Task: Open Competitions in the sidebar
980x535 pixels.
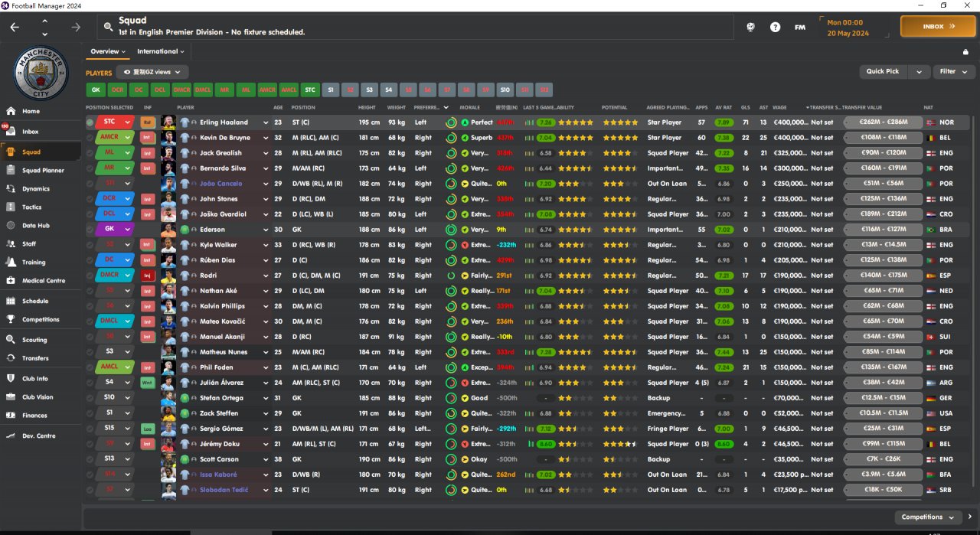Action: [41, 320]
